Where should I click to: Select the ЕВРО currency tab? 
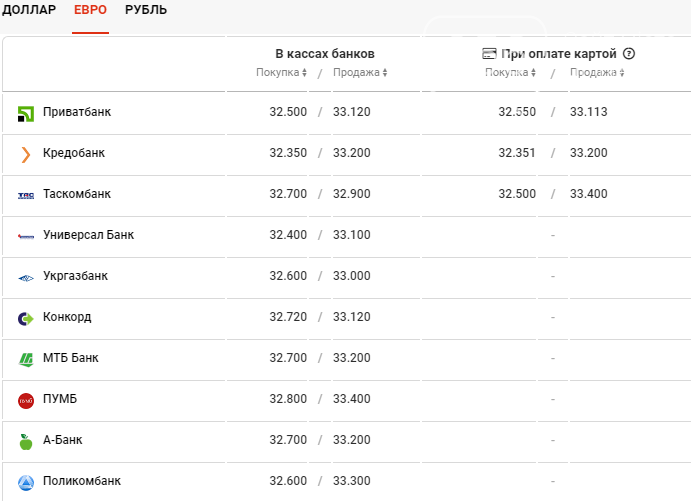(90, 10)
